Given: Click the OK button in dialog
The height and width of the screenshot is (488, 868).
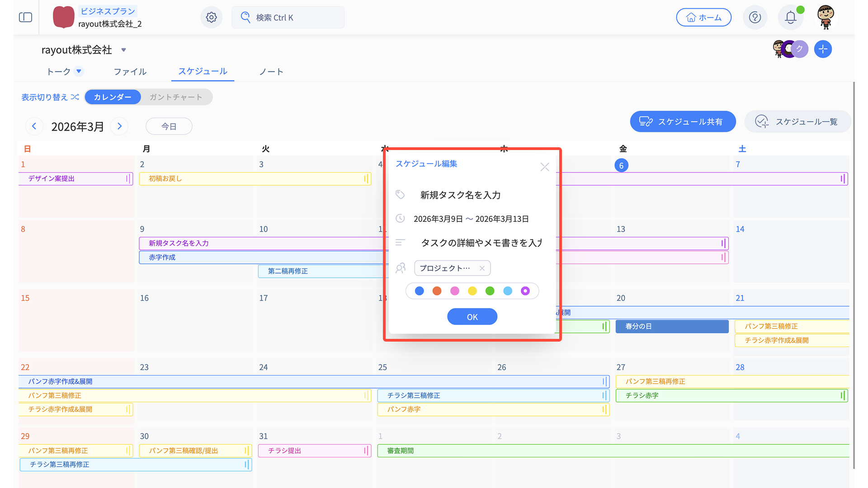Looking at the screenshot, I should pos(472,317).
